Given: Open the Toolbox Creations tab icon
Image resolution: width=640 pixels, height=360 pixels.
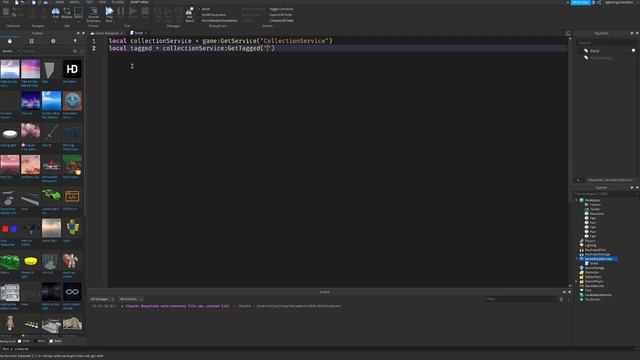Looking at the screenshot, I should pyautogui.click(x=75, y=41).
